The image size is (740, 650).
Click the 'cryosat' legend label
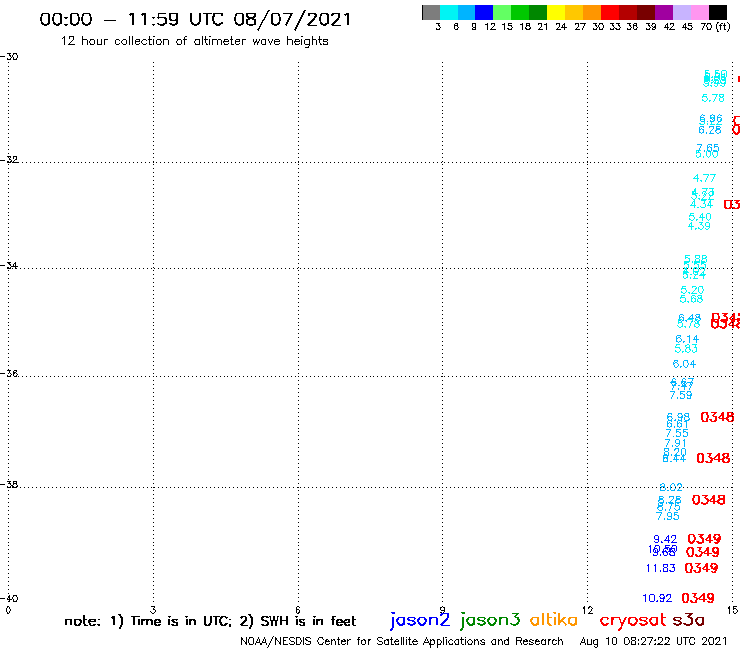[x=633, y=620]
